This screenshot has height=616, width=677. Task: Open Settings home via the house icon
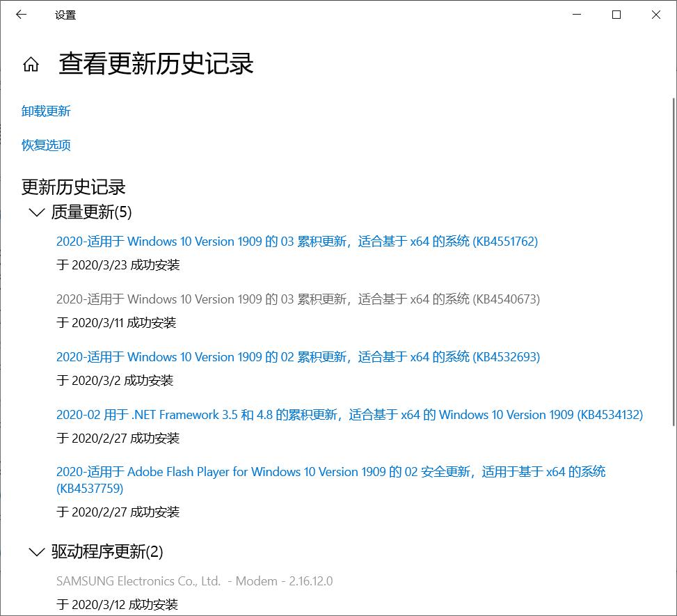[30, 64]
